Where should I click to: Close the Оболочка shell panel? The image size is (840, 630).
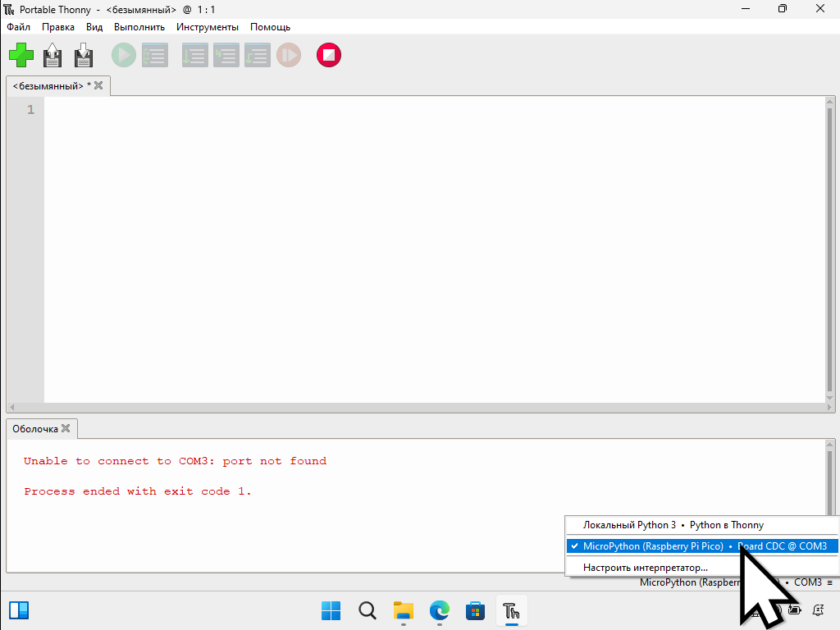pyautogui.click(x=66, y=428)
